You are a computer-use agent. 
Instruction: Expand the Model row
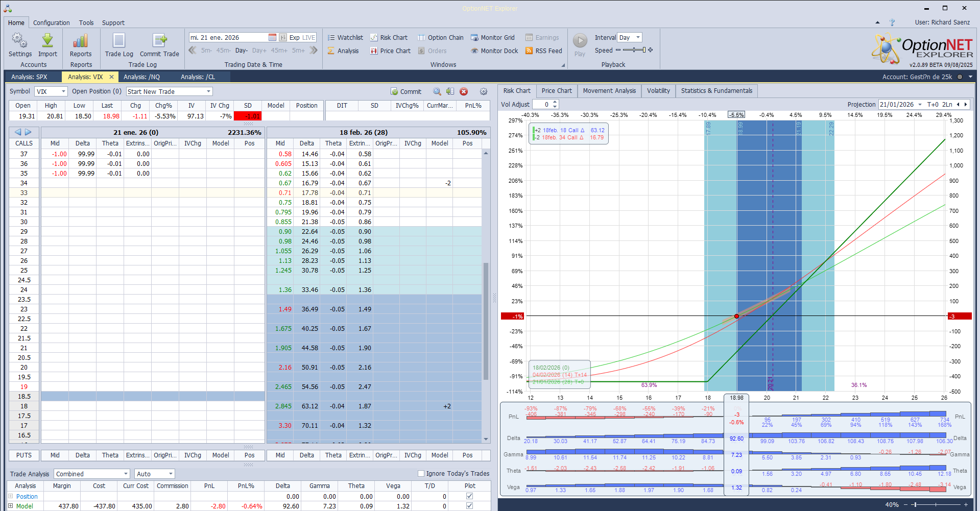pyautogui.click(x=10, y=506)
